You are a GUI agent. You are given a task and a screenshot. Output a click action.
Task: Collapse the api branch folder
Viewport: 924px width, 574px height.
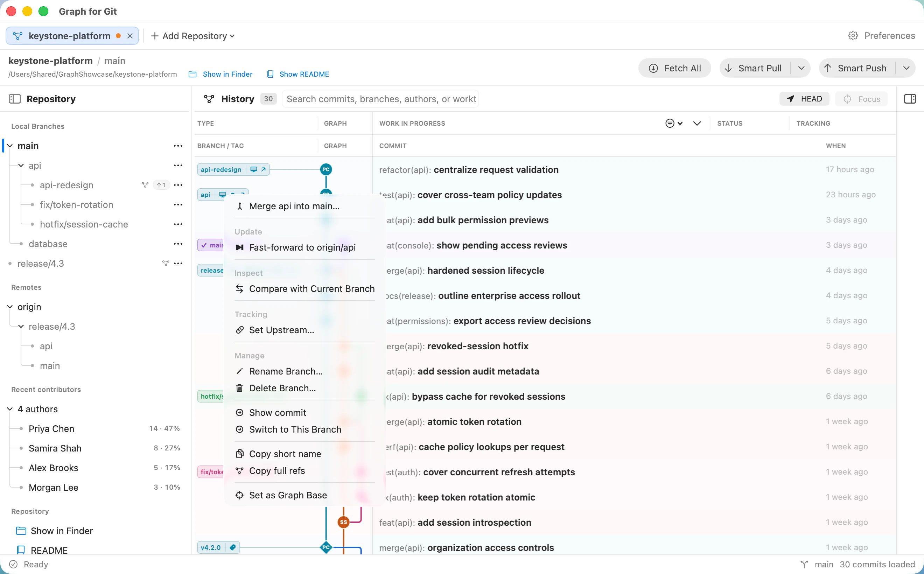click(x=21, y=166)
